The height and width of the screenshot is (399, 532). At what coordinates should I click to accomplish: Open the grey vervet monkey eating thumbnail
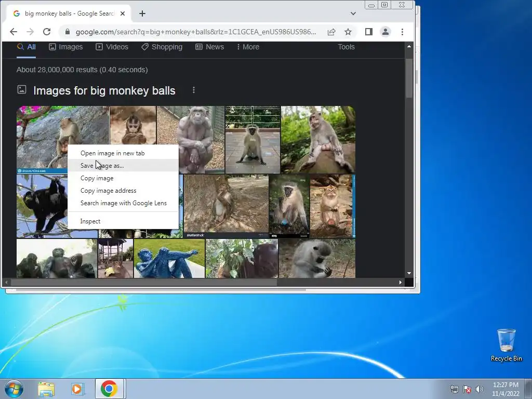point(317,259)
